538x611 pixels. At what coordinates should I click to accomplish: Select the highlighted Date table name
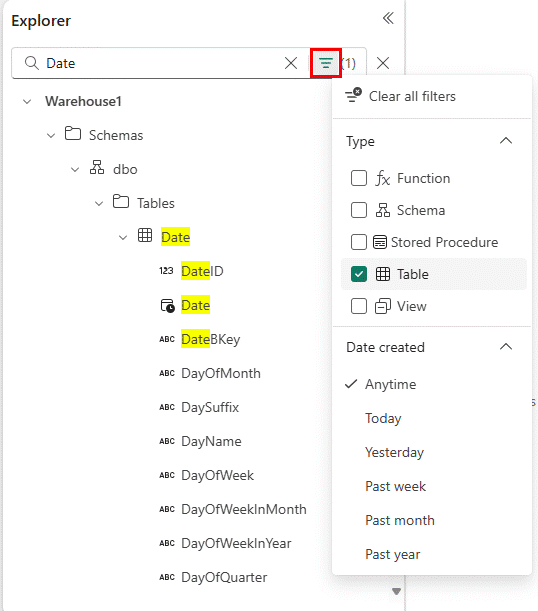175,237
